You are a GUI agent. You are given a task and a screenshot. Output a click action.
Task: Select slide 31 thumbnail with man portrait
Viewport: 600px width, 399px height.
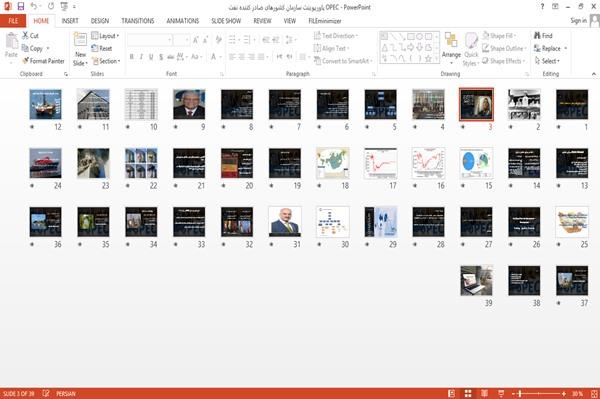click(285, 222)
